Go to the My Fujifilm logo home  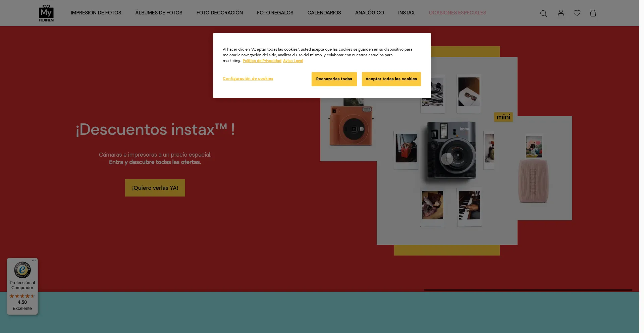tap(46, 13)
